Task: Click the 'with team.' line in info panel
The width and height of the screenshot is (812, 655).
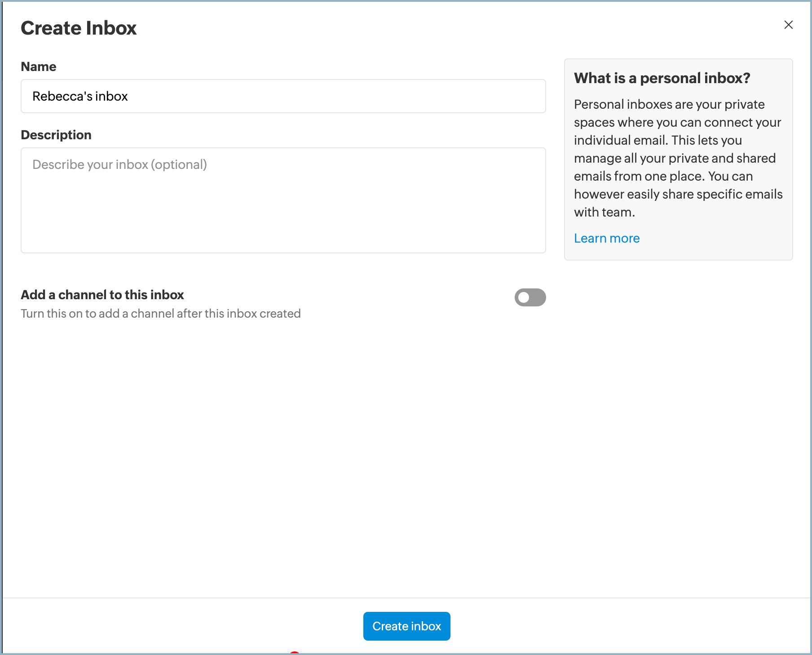Action: [604, 212]
